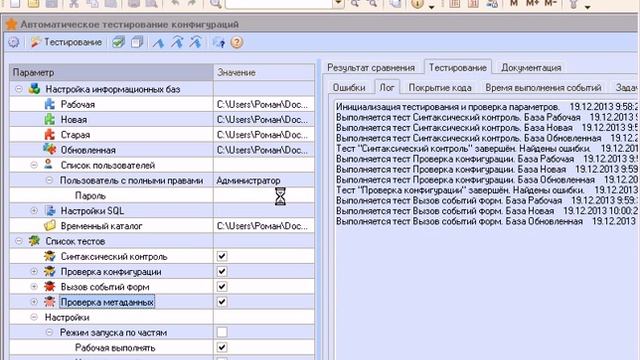Image resolution: width=640 pixels, height=360 pixels.
Task: Click the Значение column header
Action: pos(264,72)
